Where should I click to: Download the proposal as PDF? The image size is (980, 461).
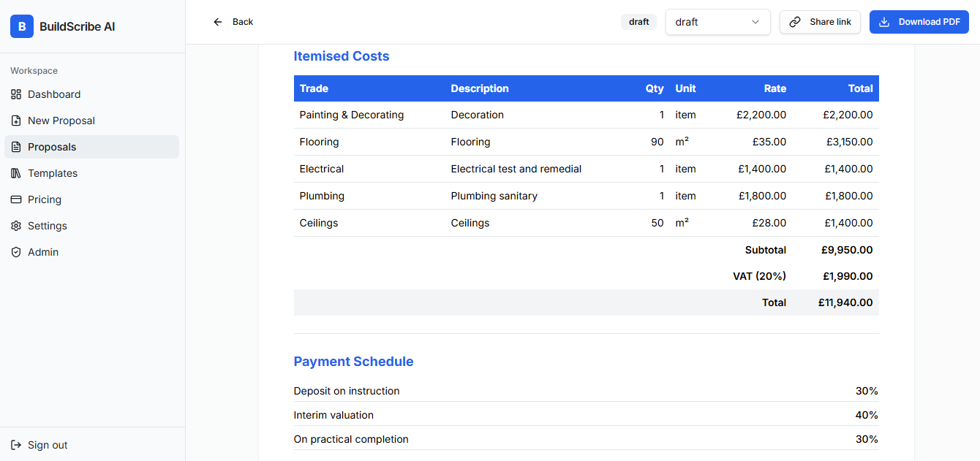919,22
